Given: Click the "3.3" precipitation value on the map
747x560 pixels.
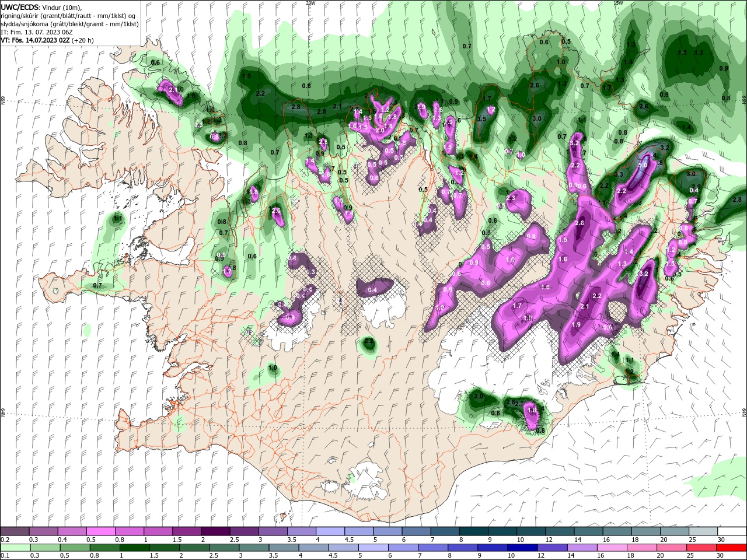Looking at the screenshot, I should (619, 174).
